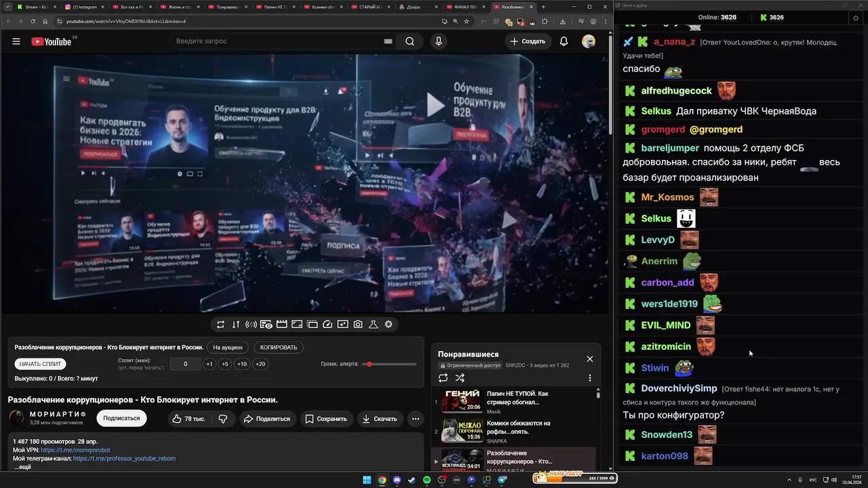This screenshot has height=488, width=868.
Task: Switch to the Понравившиеся browser tab
Action: [x=229, y=7]
